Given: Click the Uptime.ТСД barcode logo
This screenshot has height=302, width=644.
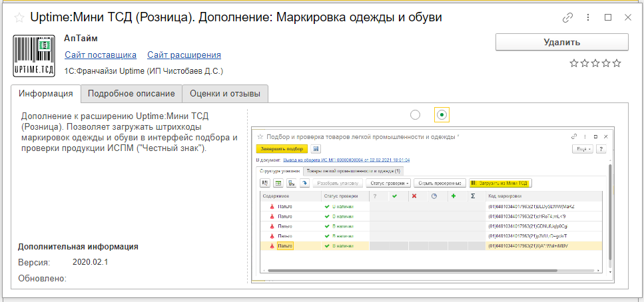Looking at the screenshot, I should 34,55.
